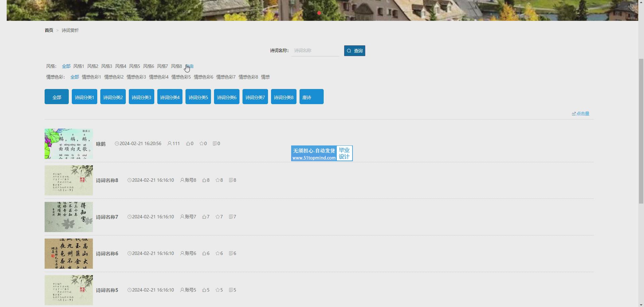
Task: Switch to 诗词分类4 category tab
Action: [170, 97]
